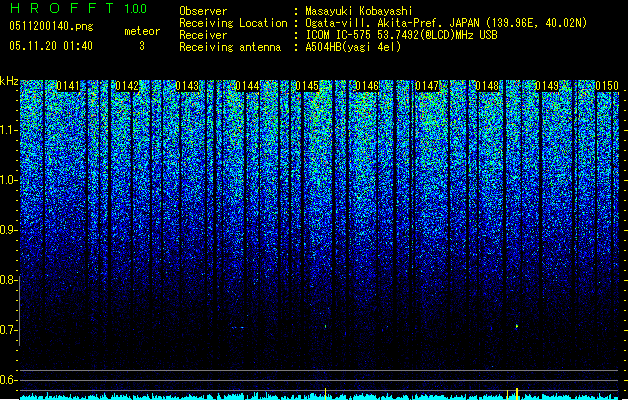This screenshot has height=400, width=629.
Task: Click the 0141 time marker
Action: pos(68,86)
